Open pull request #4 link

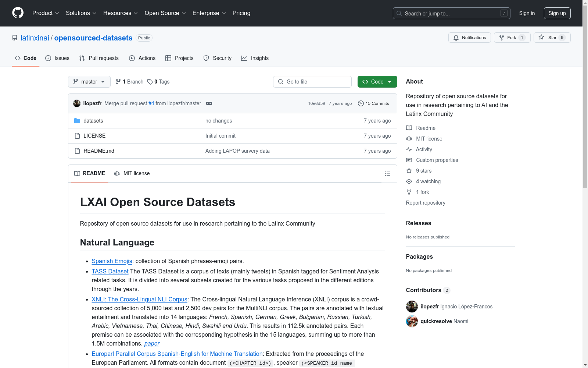click(151, 103)
